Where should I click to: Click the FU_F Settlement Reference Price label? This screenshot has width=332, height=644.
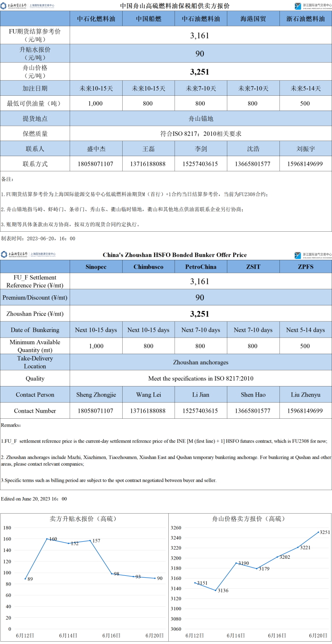click(35, 281)
